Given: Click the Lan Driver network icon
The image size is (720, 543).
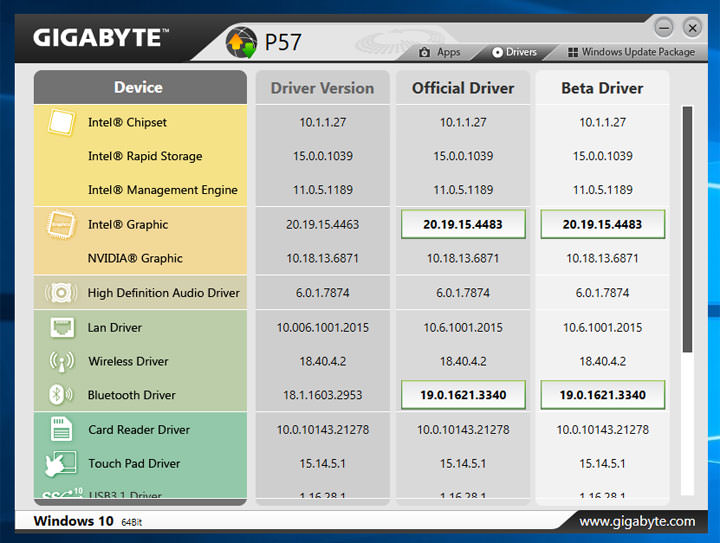Looking at the screenshot, I should point(60,328).
